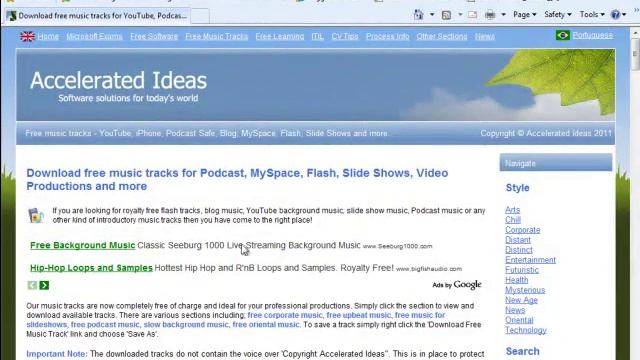Click the Print icon
This screenshot has height=360, width=640.
(x=490, y=15)
